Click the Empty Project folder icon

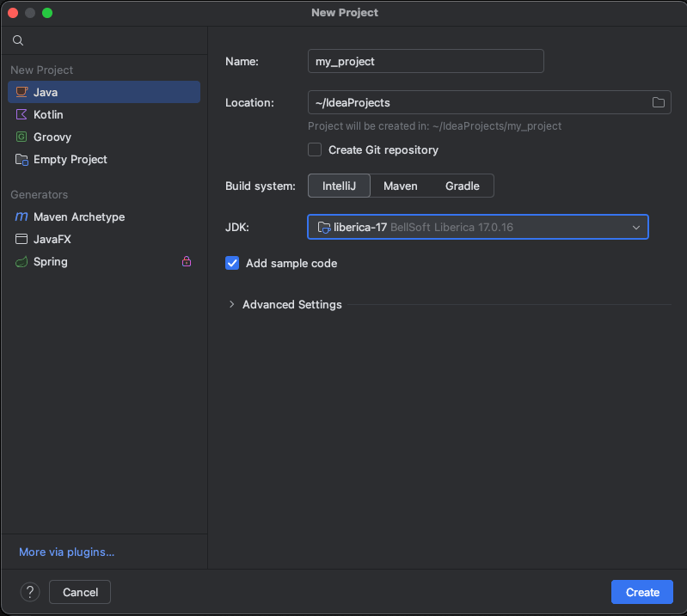point(21,159)
